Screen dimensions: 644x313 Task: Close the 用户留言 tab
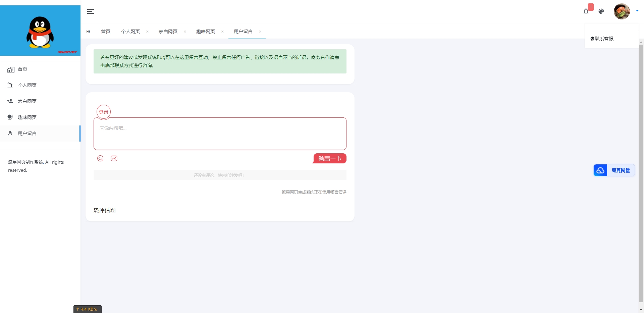coord(260,32)
